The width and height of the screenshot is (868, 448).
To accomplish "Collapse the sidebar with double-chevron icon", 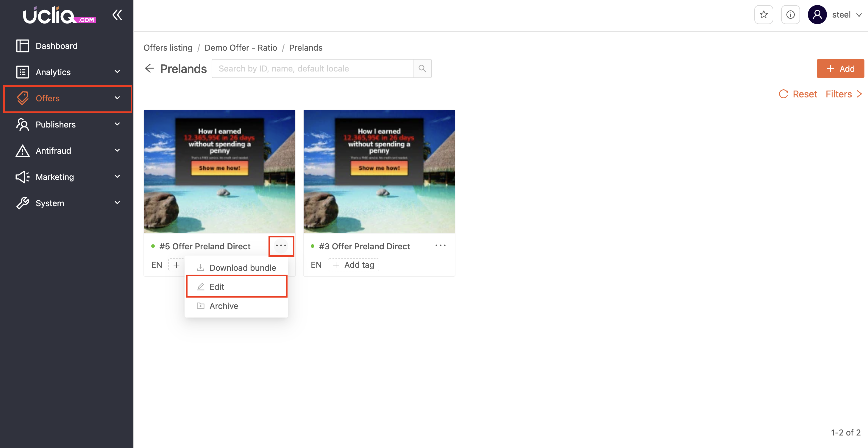I will tap(117, 15).
